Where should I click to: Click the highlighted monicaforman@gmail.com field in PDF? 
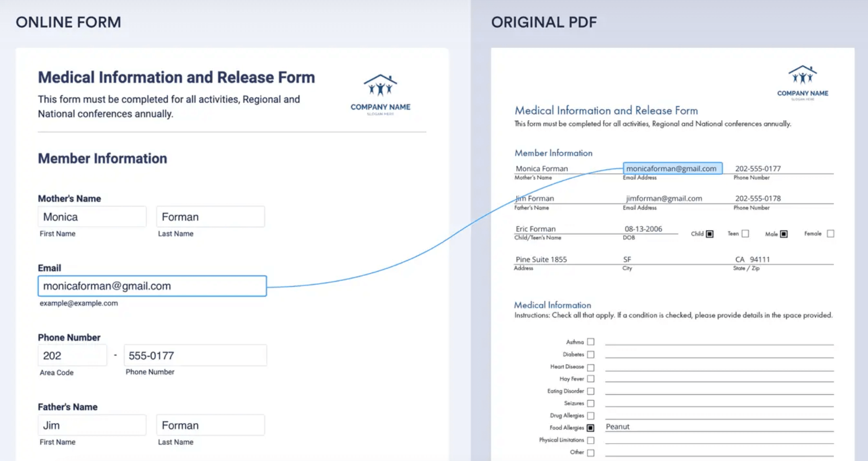click(x=672, y=168)
